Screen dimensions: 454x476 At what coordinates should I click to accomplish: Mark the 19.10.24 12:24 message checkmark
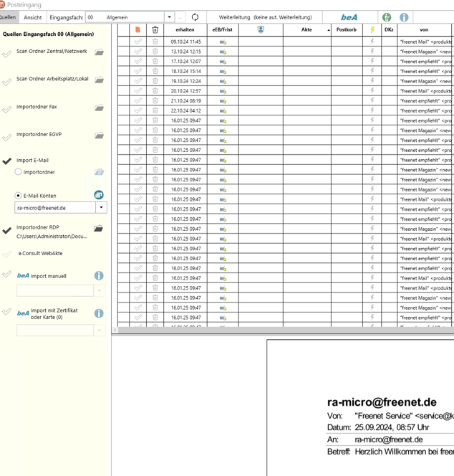[x=137, y=81]
